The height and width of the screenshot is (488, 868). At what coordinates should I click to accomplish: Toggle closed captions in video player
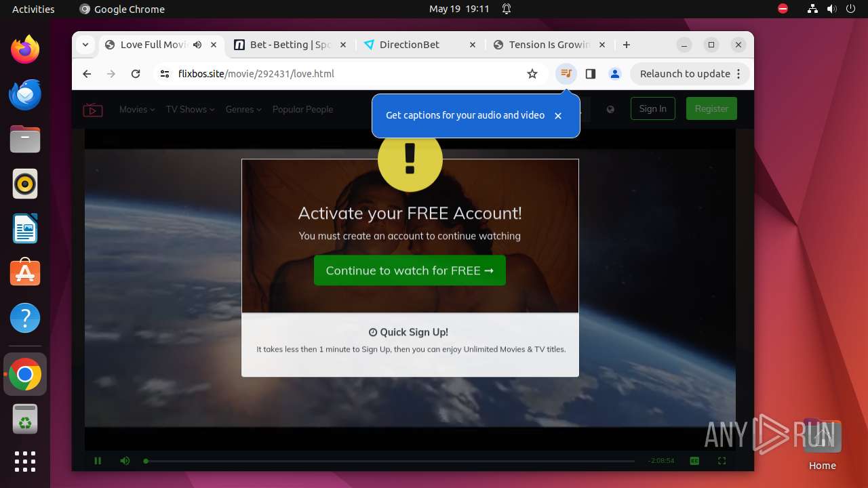click(x=694, y=461)
